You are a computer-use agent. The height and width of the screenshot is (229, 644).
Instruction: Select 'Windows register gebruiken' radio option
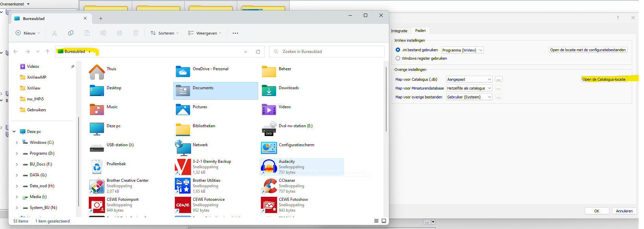(398, 58)
